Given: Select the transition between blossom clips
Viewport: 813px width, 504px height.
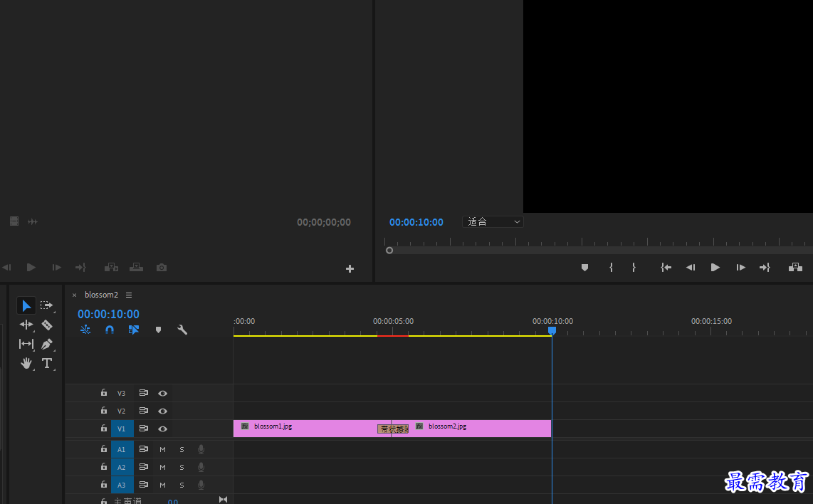Looking at the screenshot, I should click(x=393, y=429).
